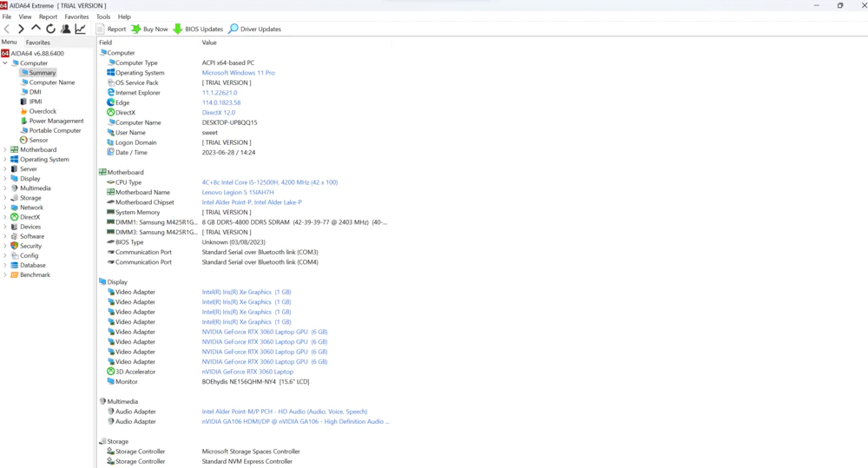The image size is (868, 468).
Task: Click the Buy Now toolbar button
Action: coord(149,29)
